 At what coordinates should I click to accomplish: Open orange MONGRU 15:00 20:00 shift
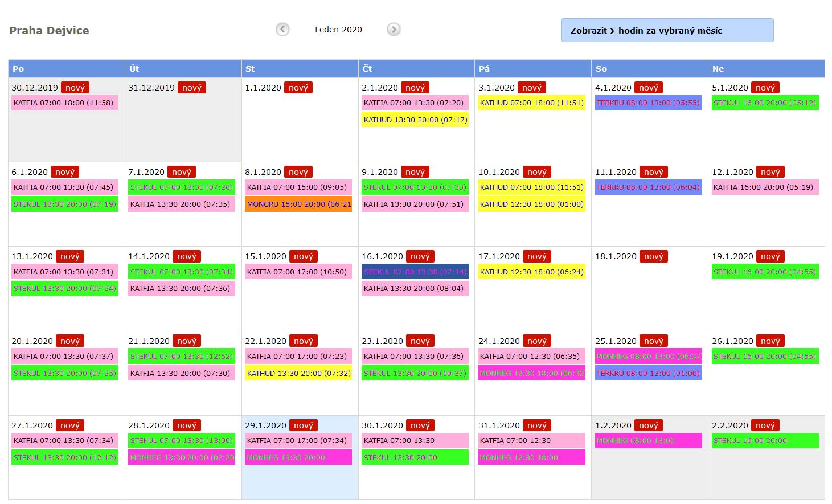(x=298, y=204)
